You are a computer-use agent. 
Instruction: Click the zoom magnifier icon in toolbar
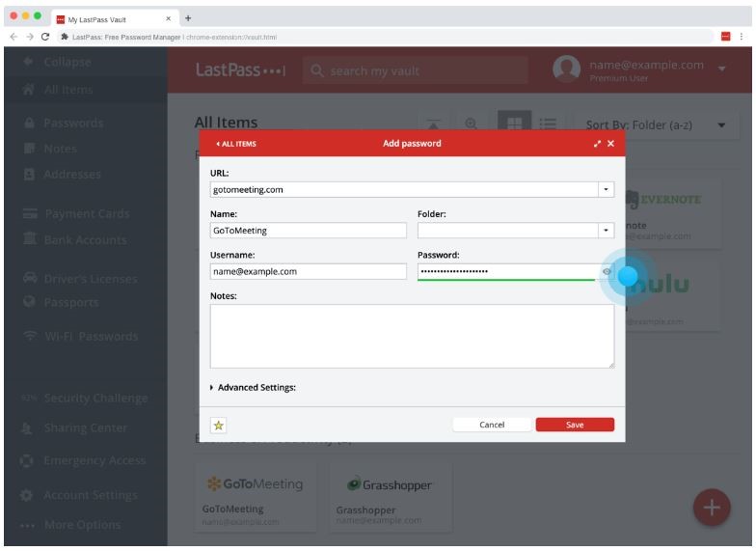472,124
